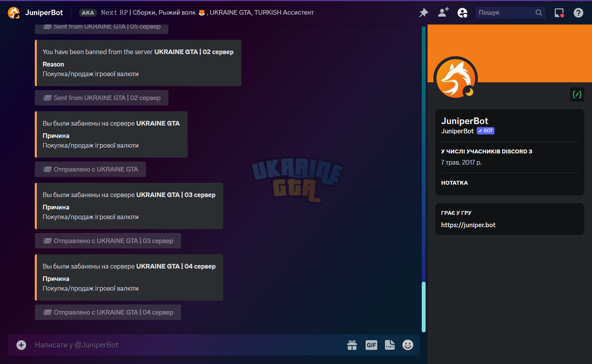Click the У ЧИСЛІ УЧАСНИКІВ DISCORD З heading

[x=486, y=151]
